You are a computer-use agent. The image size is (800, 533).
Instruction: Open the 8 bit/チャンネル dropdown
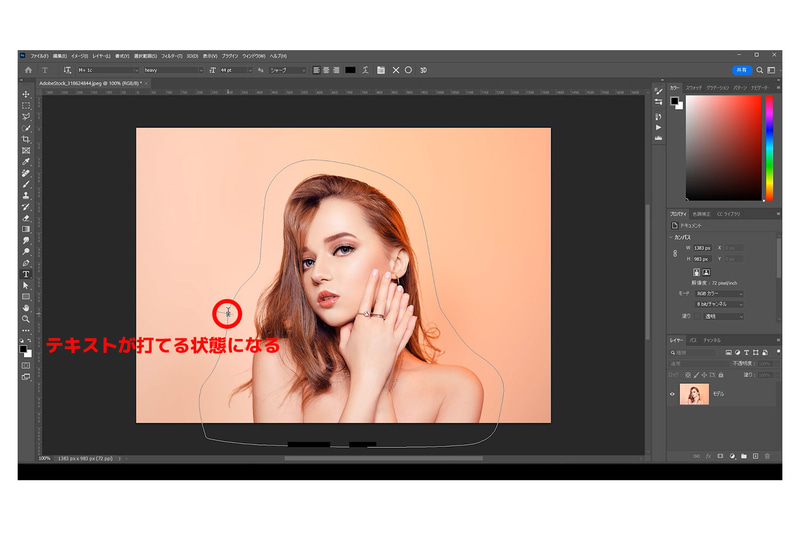pos(719,304)
